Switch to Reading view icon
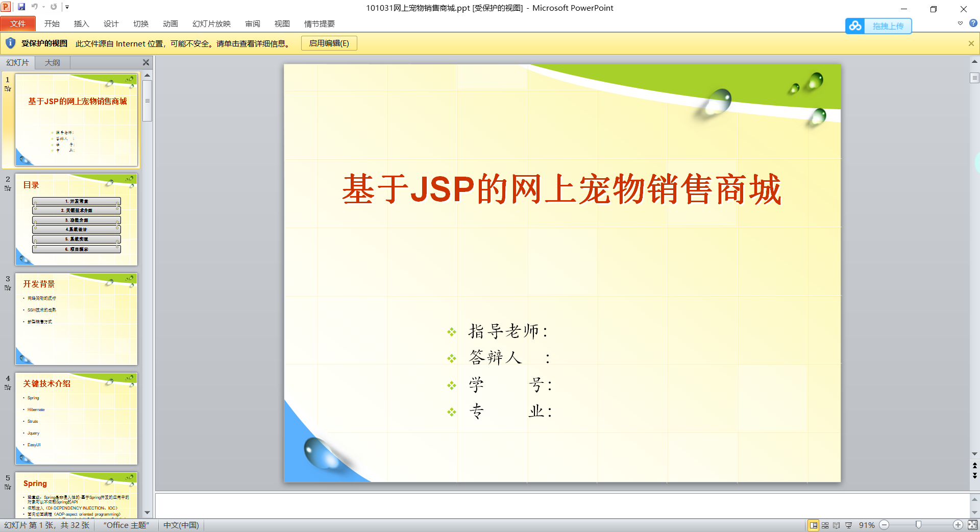The height and width of the screenshot is (532, 980). coord(836,525)
